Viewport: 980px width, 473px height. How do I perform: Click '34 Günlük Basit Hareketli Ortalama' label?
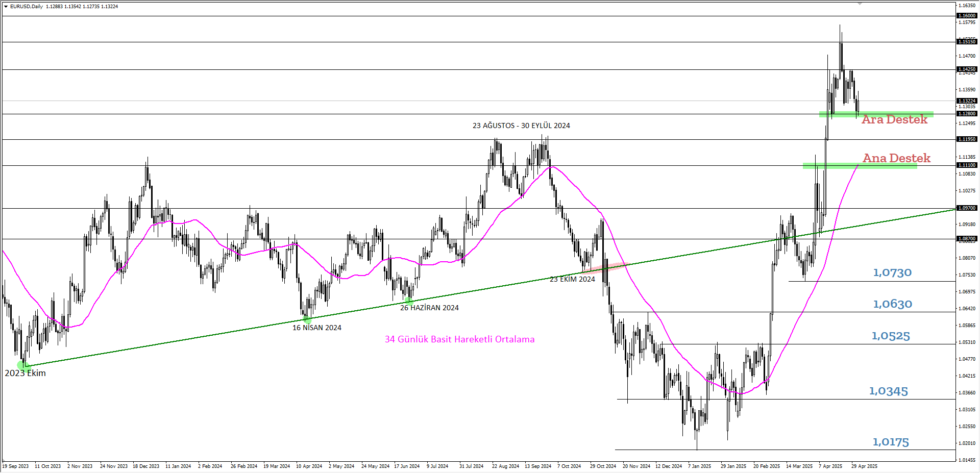[x=459, y=339]
